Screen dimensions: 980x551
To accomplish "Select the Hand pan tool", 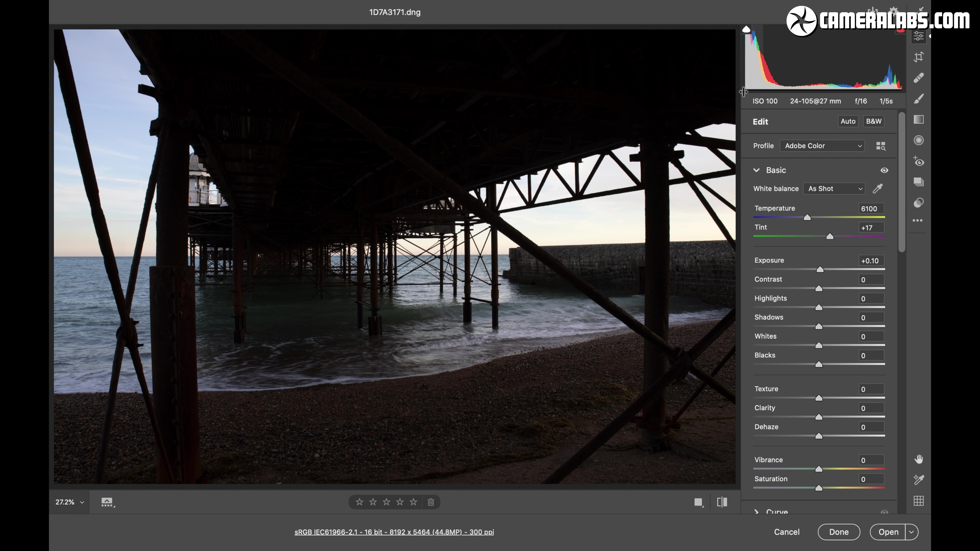I will coord(918,459).
